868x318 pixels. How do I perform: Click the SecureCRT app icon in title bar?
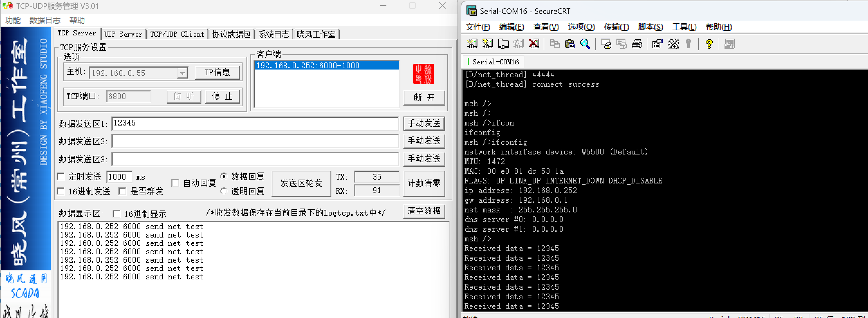point(471,11)
